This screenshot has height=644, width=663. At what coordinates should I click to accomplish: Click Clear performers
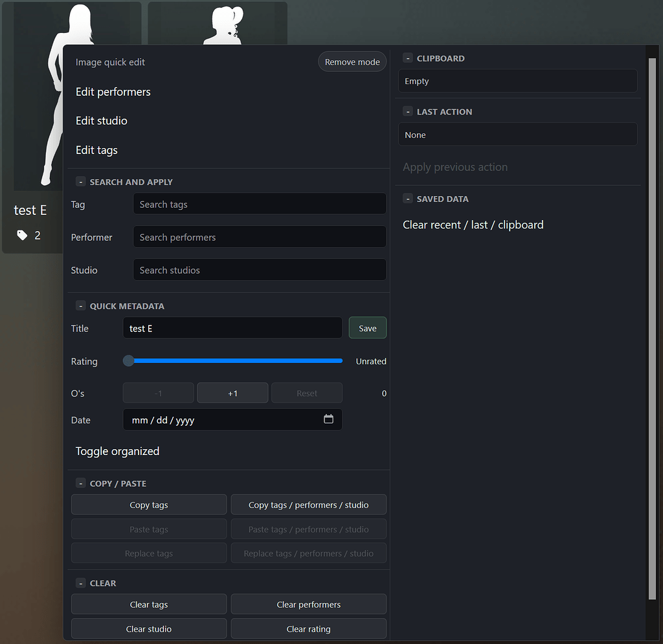(x=309, y=605)
